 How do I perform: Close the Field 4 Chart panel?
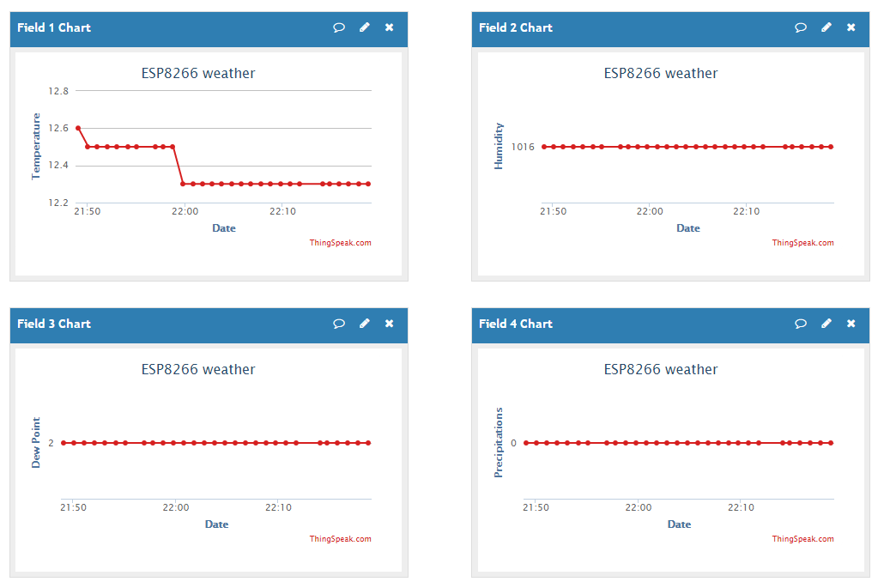(851, 324)
